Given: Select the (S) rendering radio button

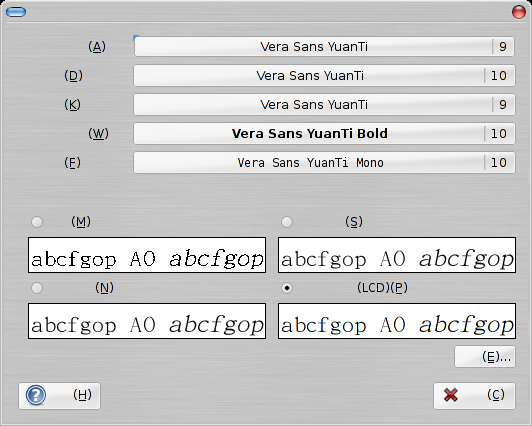Looking at the screenshot, I should click(287, 222).
